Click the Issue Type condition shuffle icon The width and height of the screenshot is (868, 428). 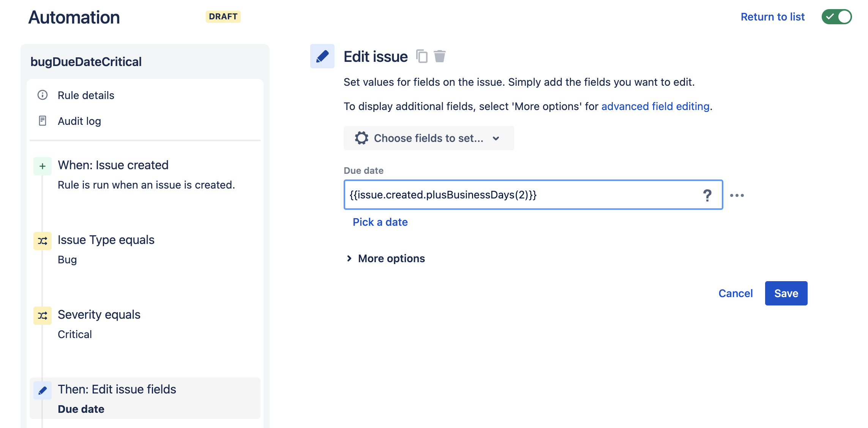tap(43, 241)
